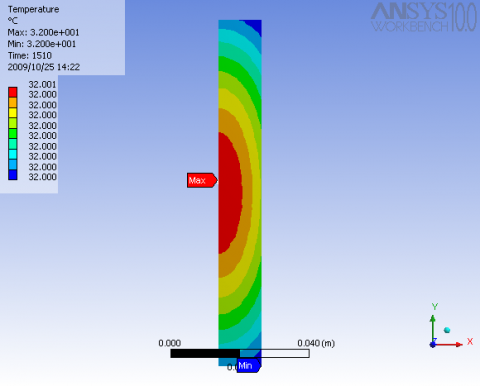Click the red Max probe label
The height and width of the screenshot is (386, 480).
(202, 180)
